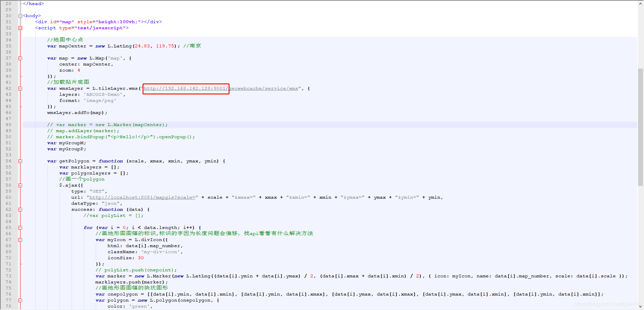The height and width of the screenshot is (310, 644).
Task: Click the 'dataType: "json",' line
Action: point(97,203)
